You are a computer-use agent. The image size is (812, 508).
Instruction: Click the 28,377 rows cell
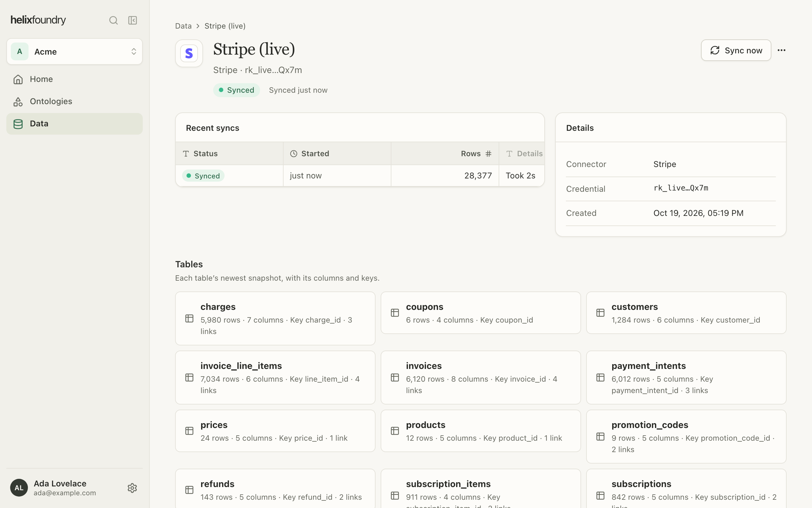[445, 175]
